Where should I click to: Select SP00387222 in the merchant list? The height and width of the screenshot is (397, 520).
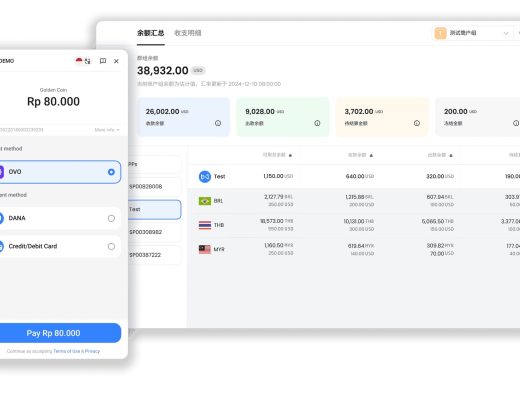pos(155,255)
